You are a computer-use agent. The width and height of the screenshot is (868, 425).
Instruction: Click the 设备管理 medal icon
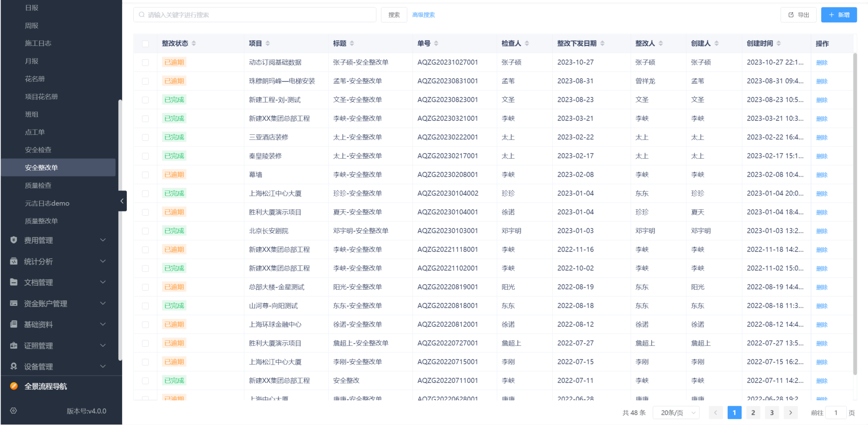(x=14, y=366)
